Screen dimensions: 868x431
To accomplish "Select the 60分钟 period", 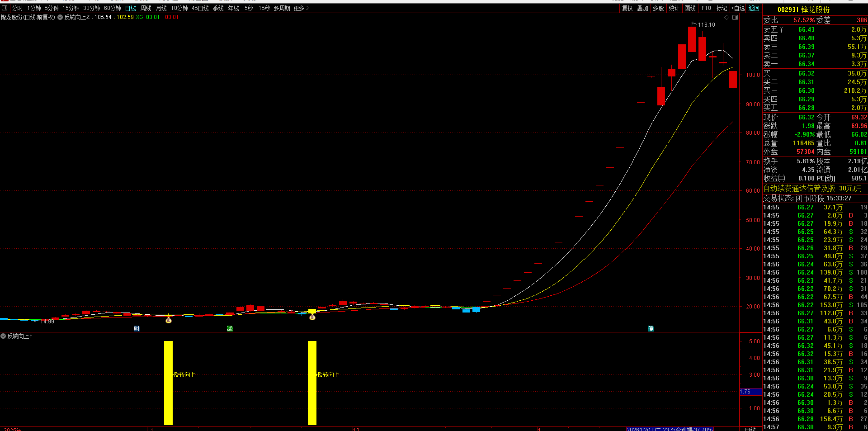I will point(113,8).
